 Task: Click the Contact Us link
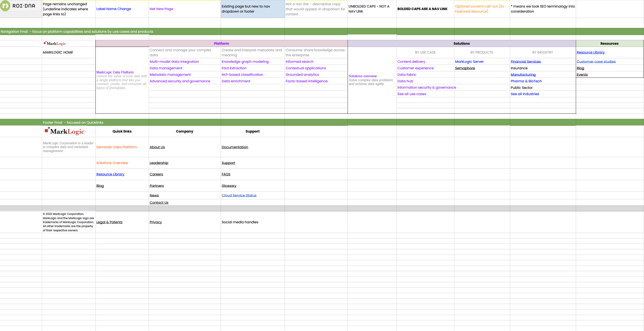[x=159, y=203]
